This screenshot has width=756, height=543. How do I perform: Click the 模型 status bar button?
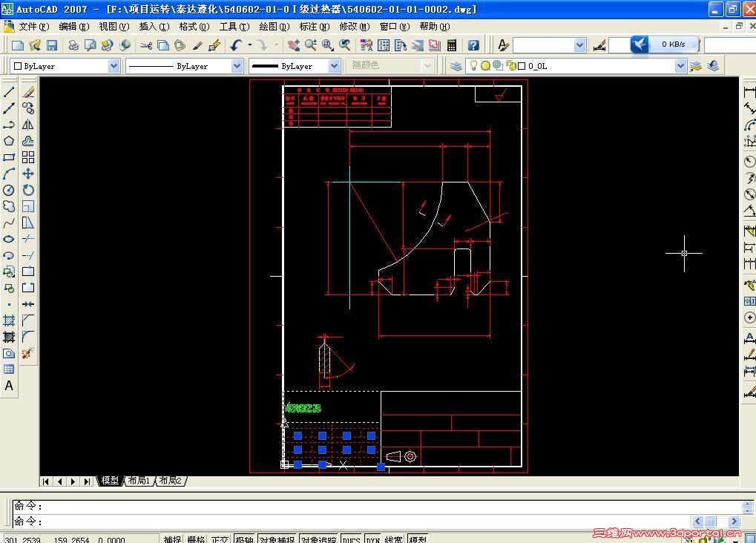[x=418, y=539]
